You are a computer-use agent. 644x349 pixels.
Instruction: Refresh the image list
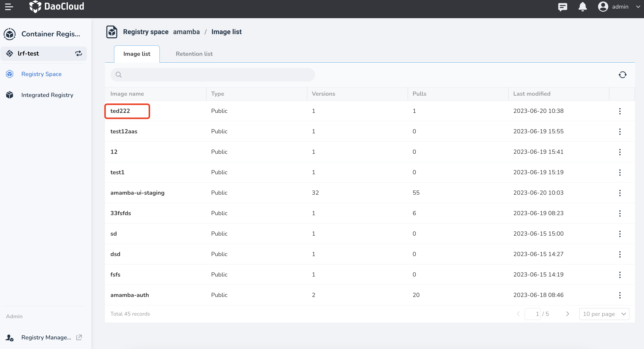(623, 74)
